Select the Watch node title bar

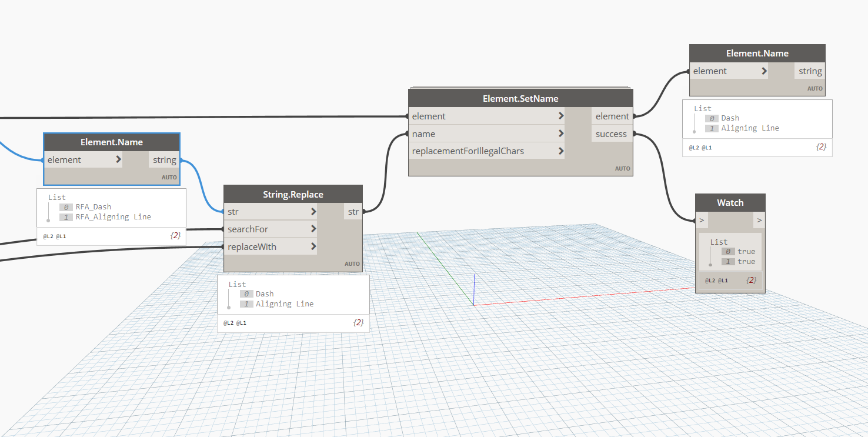click(730, 202)
